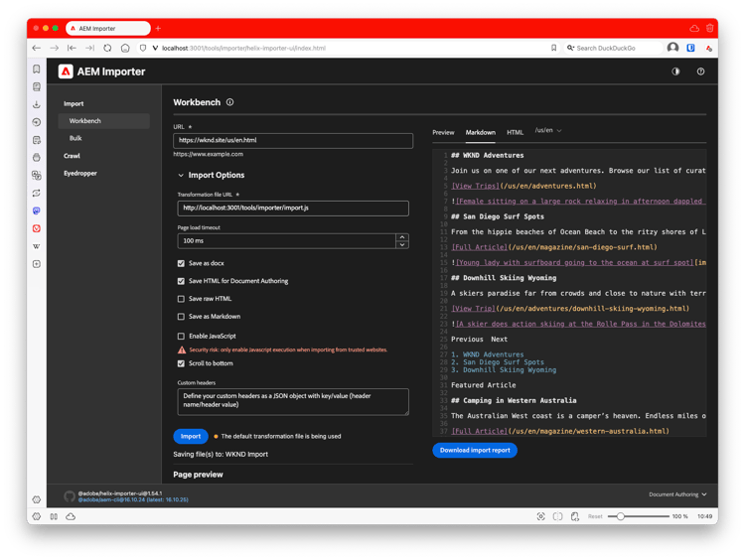745x560 pixels.
Task: Bookmark this page from address bar
Action: pos(553,48)
